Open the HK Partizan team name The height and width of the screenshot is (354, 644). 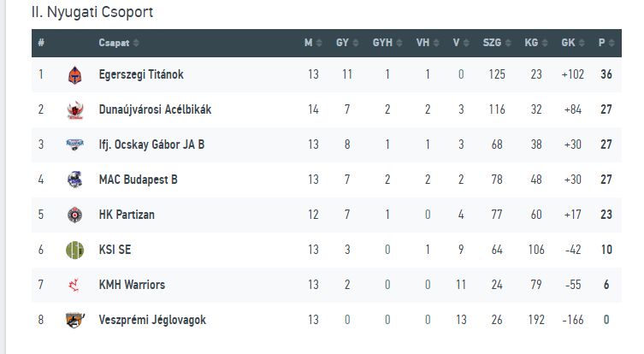pos(127,215)
